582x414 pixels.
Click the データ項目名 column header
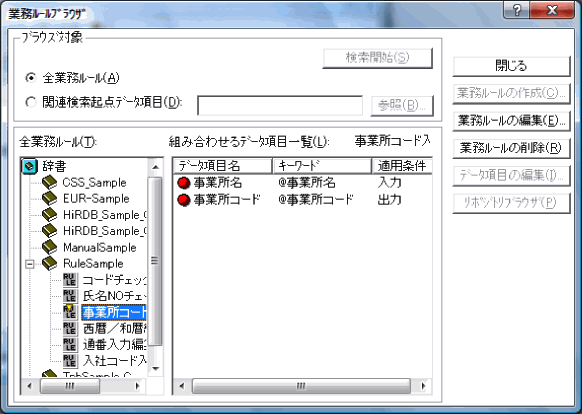click(222, 166)
